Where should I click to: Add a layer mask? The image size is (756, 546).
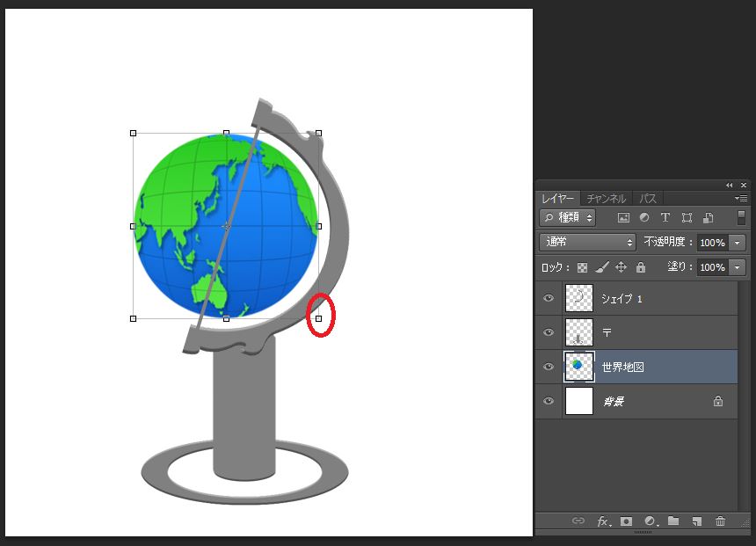pyautogui.click(x=626, y=521)
